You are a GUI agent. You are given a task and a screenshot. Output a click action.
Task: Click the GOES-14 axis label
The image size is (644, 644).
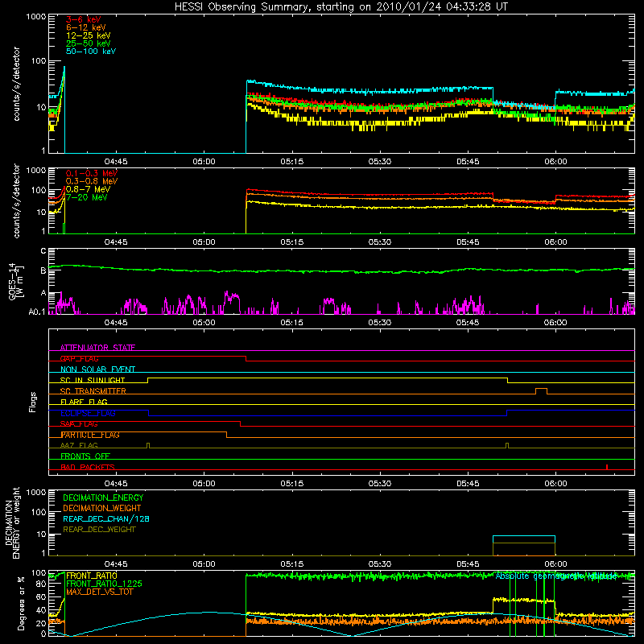(15, 282)
